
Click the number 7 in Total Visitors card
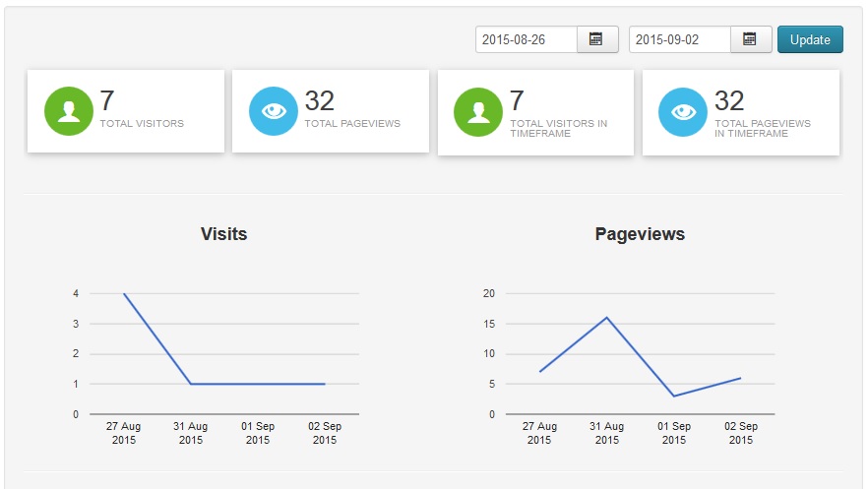[107, 100]
